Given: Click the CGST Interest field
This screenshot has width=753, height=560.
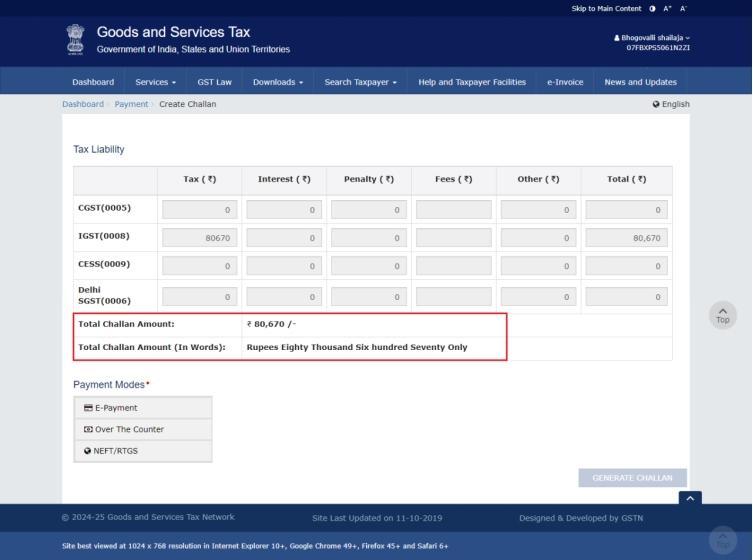Looking at the screenshot, I should click(x=284, y=210).
